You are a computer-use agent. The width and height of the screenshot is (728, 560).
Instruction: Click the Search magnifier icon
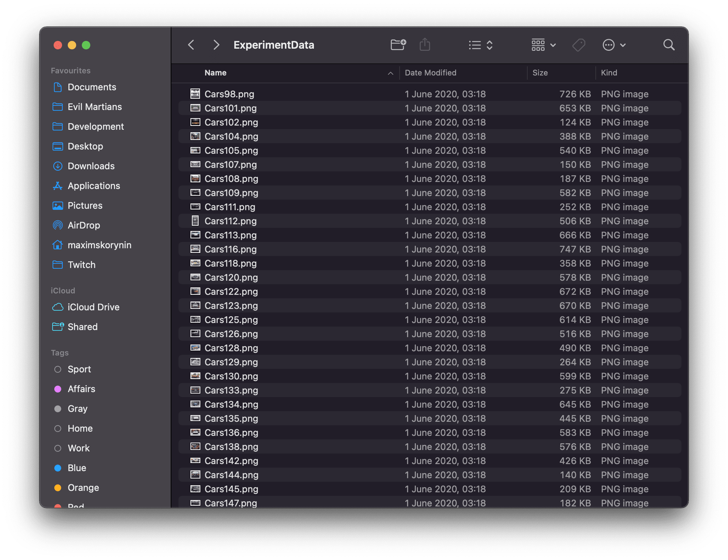tap(668, 45)
